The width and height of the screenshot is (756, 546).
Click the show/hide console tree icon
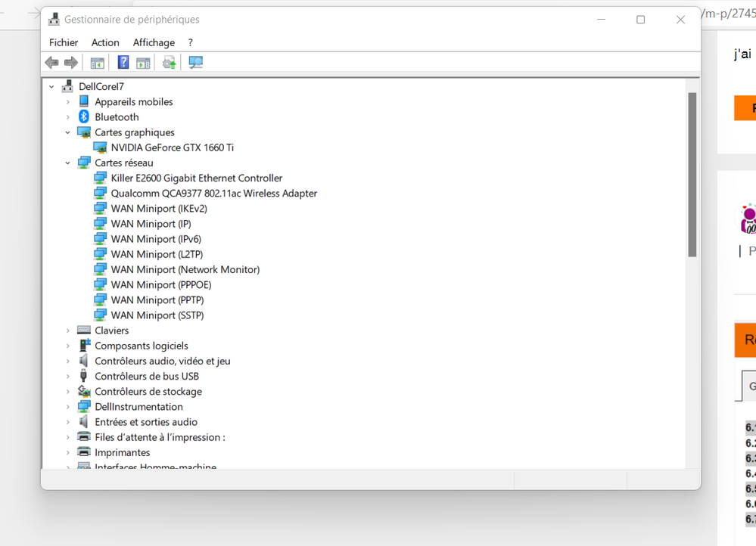tap(98, 63)
